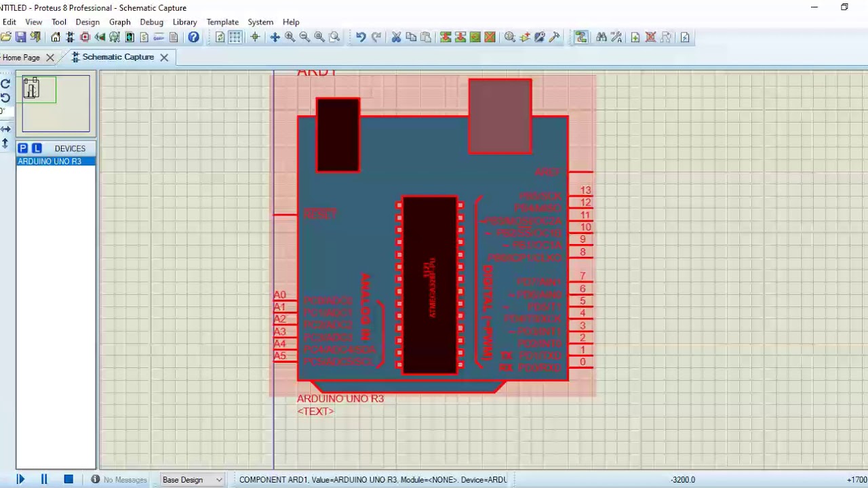Open the Tool menu
This screenshot has width=868, height=488.
tap(59, 22)
